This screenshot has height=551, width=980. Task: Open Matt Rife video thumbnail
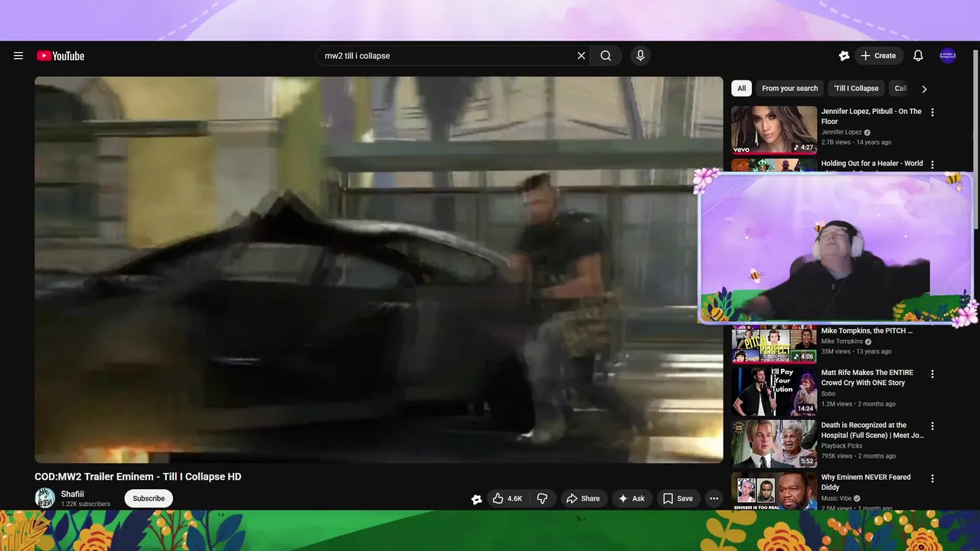(x=774, y=391)
